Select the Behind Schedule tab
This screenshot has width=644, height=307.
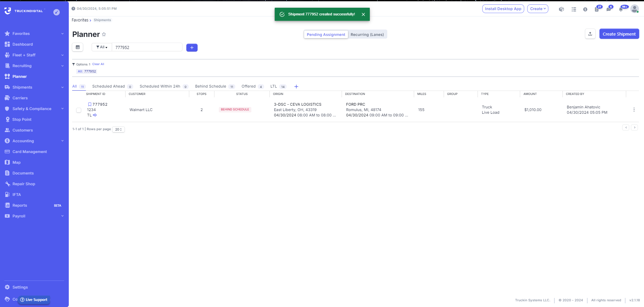[x=215, y=87]
